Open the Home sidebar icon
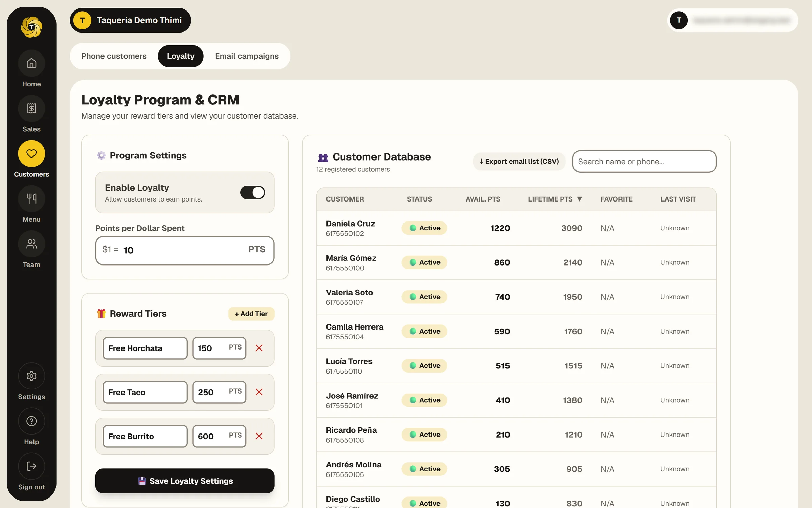812x508 pixels. [x=31, y=63]
